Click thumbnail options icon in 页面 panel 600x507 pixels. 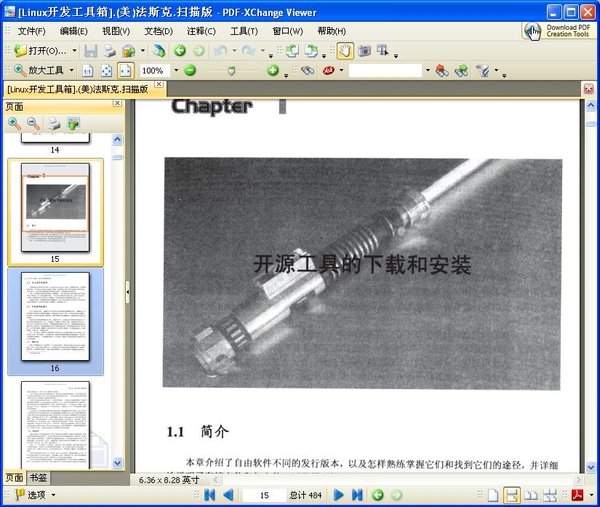[73, 124]
